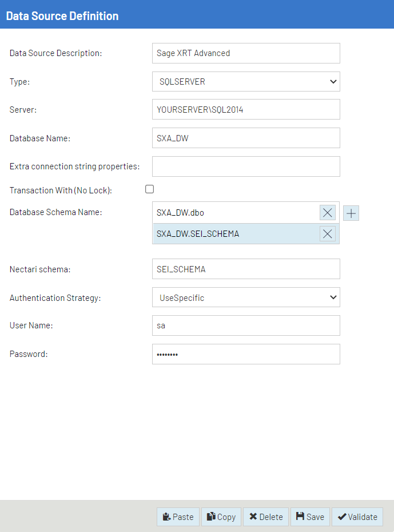
Task: Validate the data source connection
Action: (357, 517)
